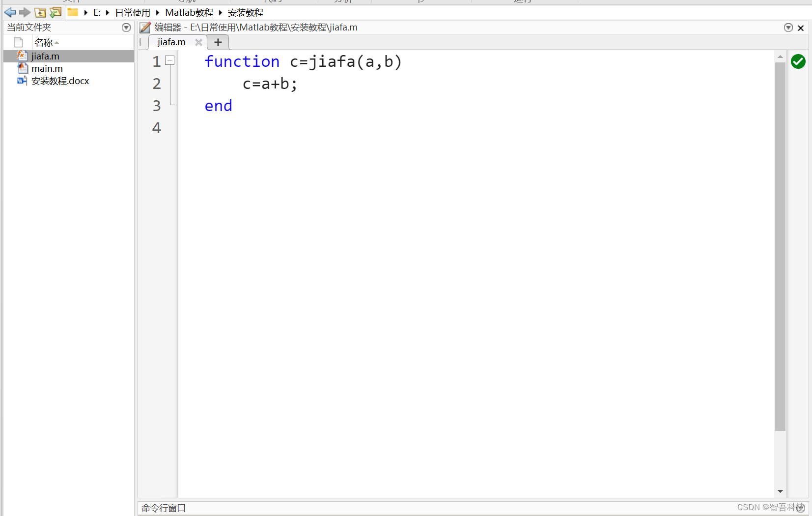Image resolution: width=812 pixels, height=516 pixels.
Task: Open the 编辑器 panel actions menu
Action: click(x=789, y=28)
